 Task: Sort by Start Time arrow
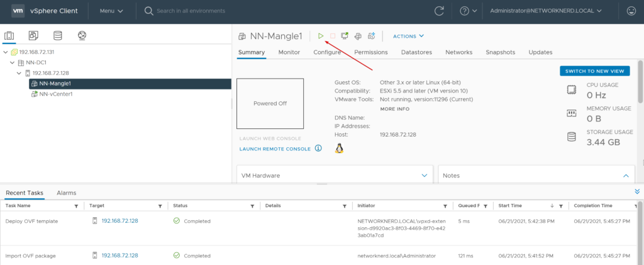point(552,206)
